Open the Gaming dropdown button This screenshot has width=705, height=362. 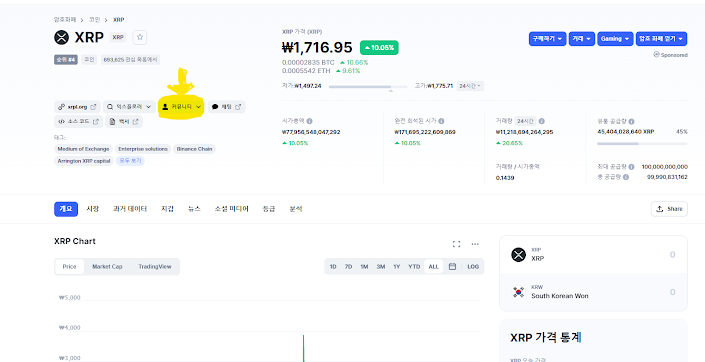(x=615, y=39)
